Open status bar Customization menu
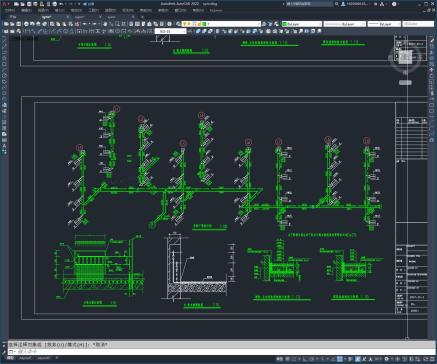 (433, 359)
